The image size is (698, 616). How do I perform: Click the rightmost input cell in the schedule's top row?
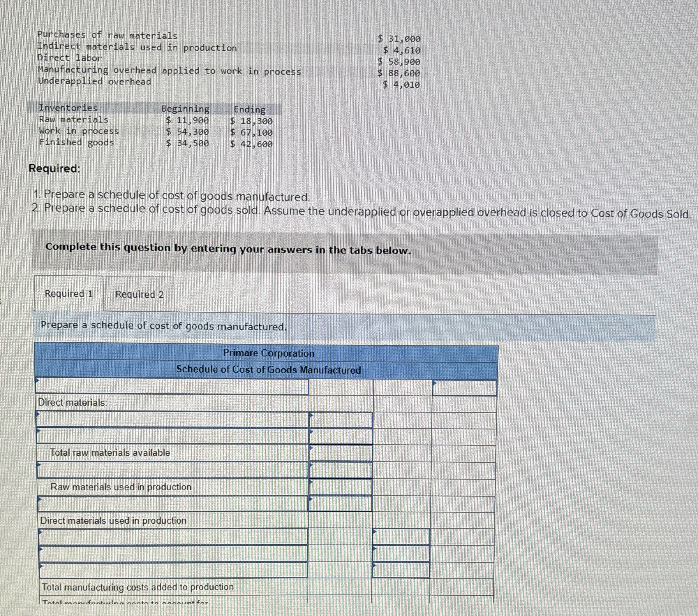tap(464, 388)
